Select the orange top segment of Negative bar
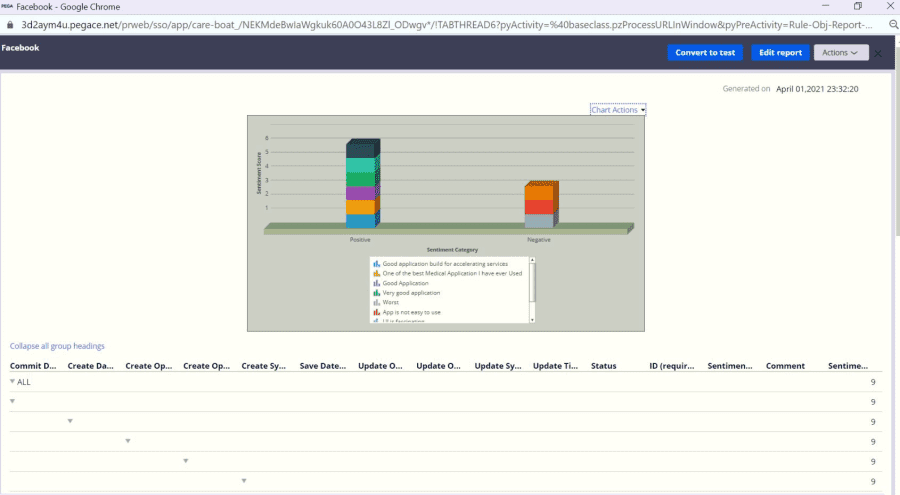This screenshot has width=900, height=495. [539, 192]
